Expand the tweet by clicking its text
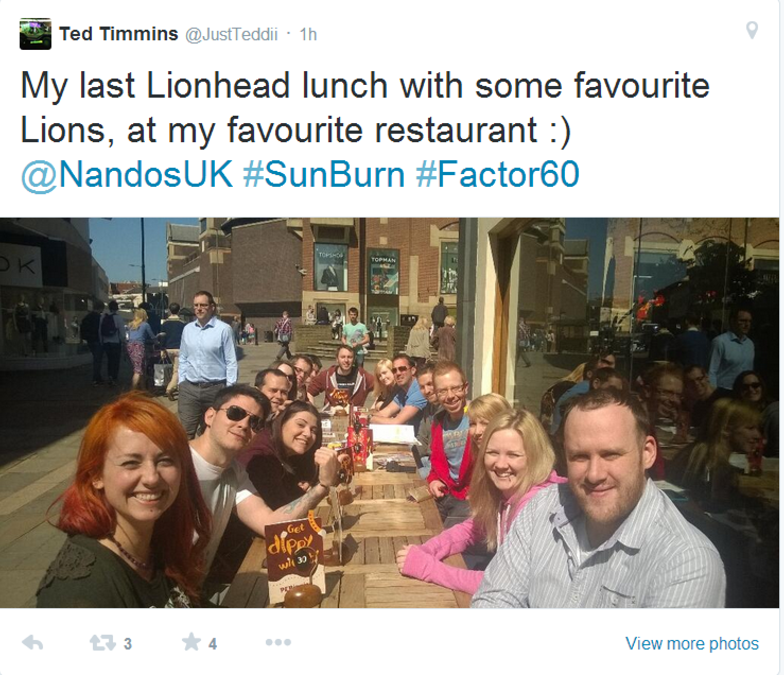 coord(365,108)
